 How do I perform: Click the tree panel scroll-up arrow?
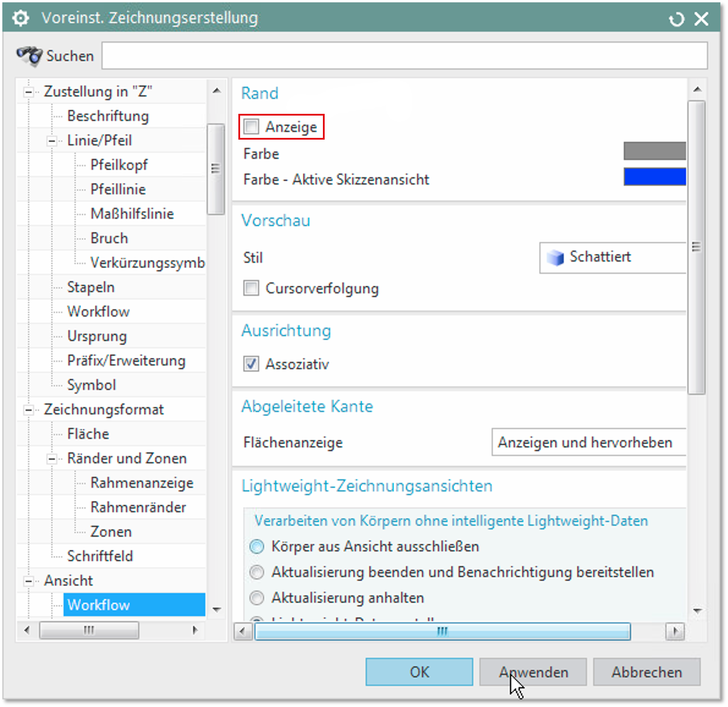[x=216, y=91]
